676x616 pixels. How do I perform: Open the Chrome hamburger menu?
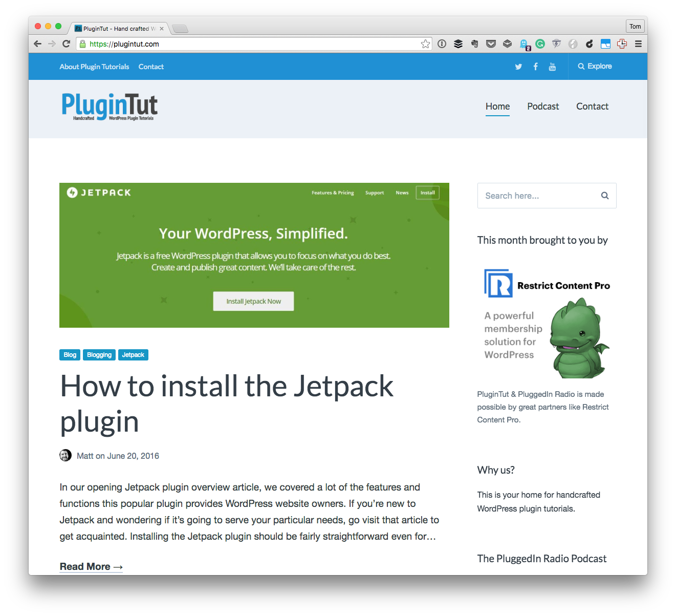click(638, 44)
